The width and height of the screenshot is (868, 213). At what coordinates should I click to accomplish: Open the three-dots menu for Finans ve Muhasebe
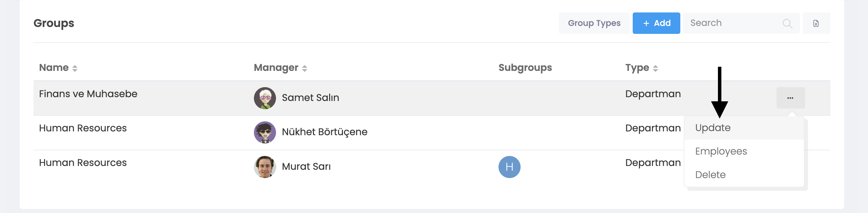790,98
